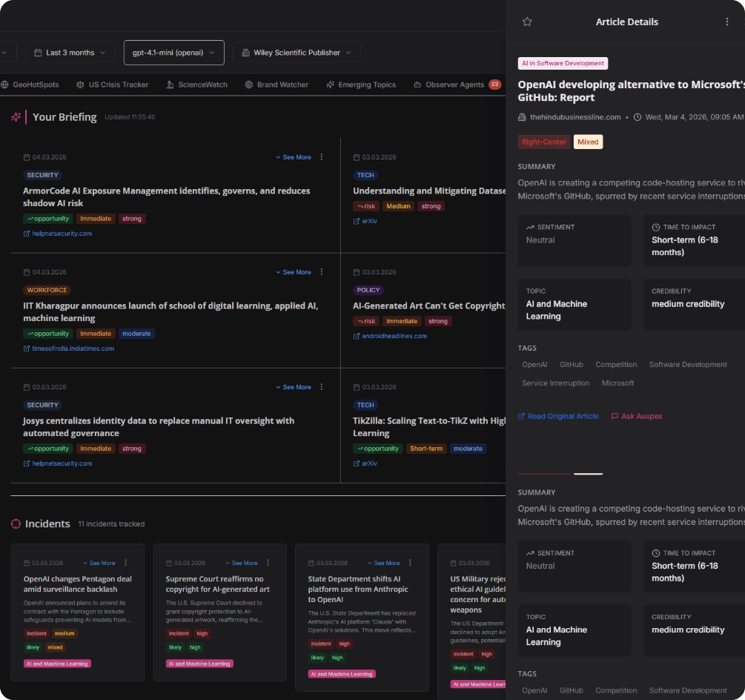
Task: Click the GitHub tag in upper TAGS list
Action: coord(571,365)
